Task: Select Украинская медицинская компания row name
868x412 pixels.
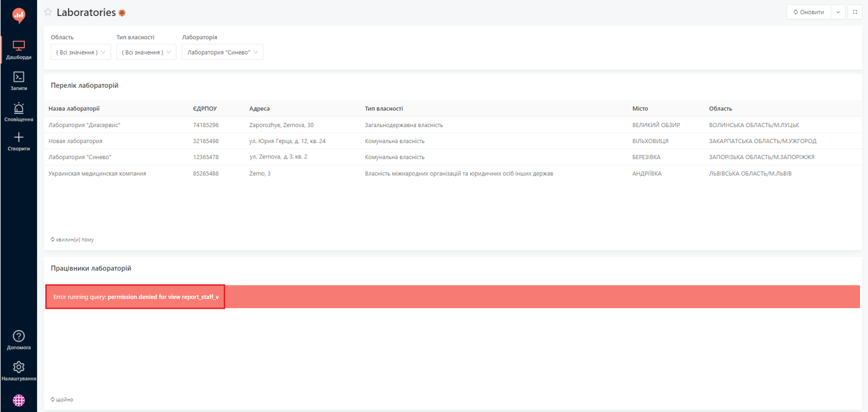Action: pos(97,174)
